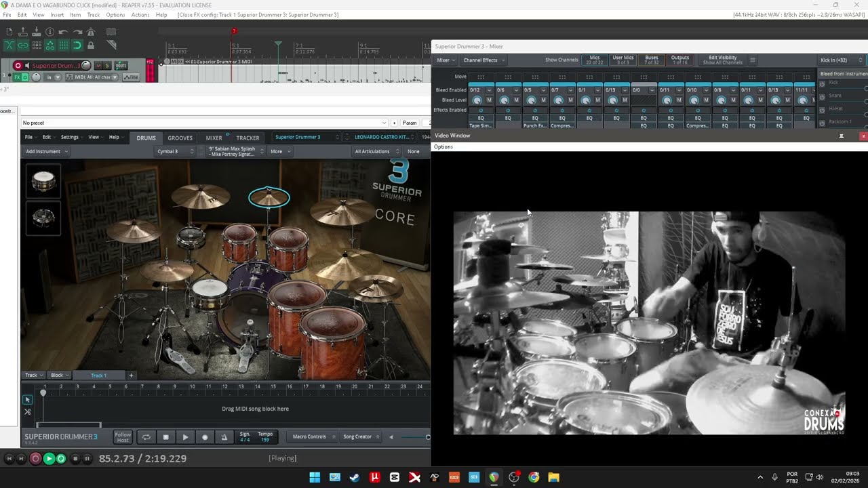This screenshot has height=488, width=868.
Task: Click REAPER go to start button
Action: tap(9, 459)
